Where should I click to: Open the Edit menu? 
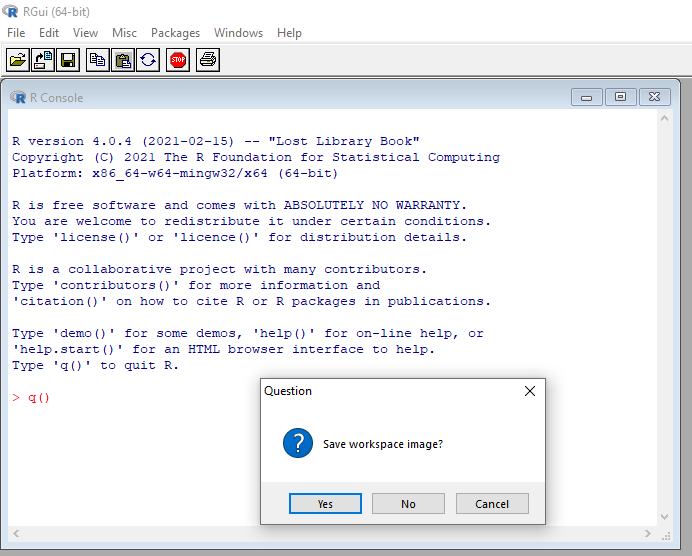pos(49,33)
